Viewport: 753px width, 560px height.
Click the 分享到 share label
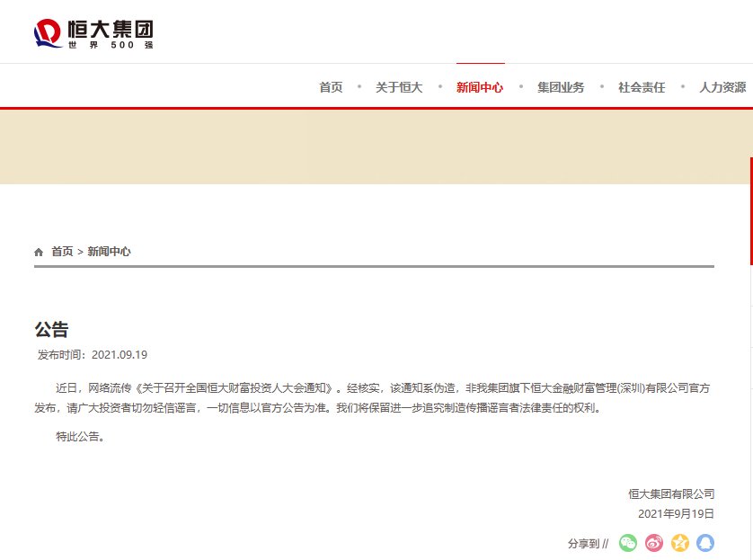pos(582,543)
